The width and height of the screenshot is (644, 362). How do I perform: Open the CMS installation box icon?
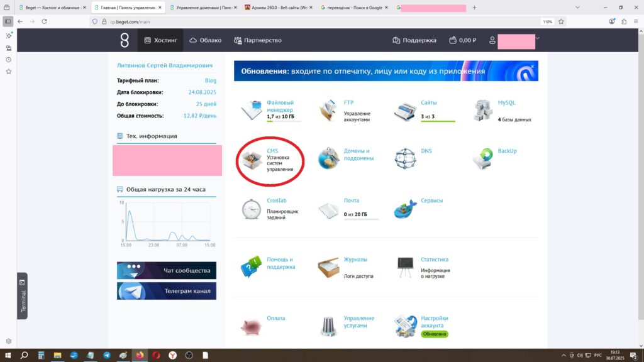click(x=251, y=160)
